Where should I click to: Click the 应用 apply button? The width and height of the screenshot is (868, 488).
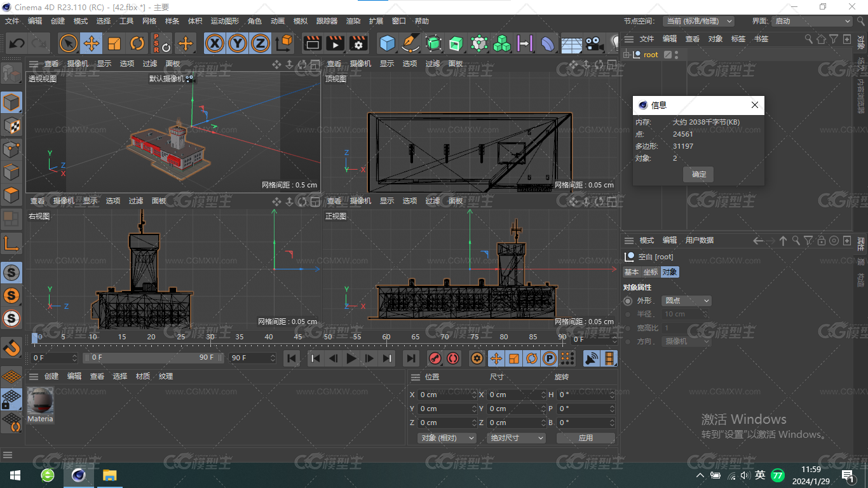click(585, 438)
